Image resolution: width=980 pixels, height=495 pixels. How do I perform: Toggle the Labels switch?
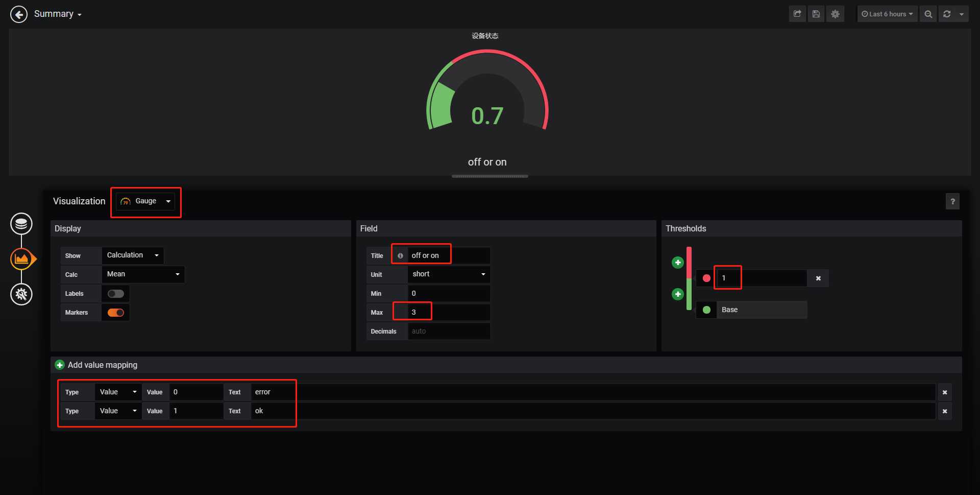(x=116, y=294)
